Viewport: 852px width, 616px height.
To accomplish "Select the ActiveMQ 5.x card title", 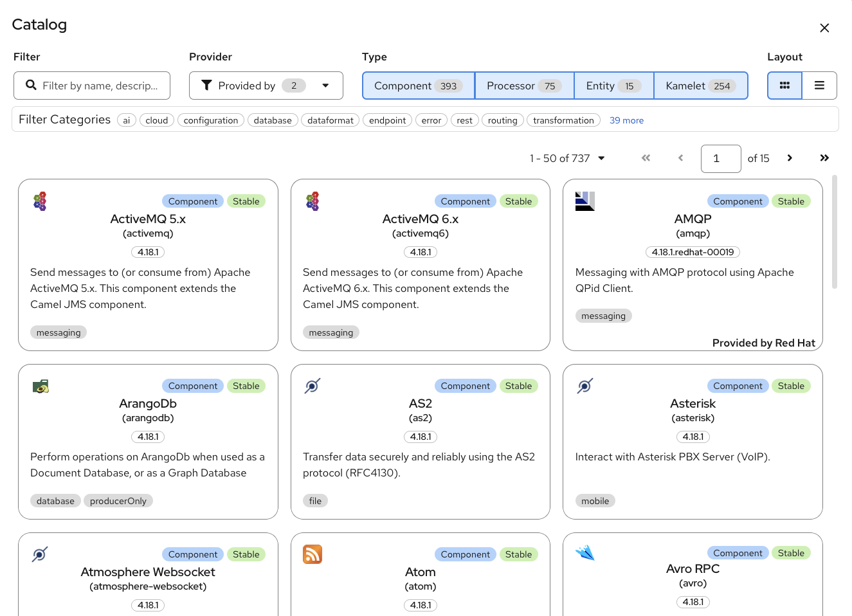I will pyautogui.click(x=148, y=219).
